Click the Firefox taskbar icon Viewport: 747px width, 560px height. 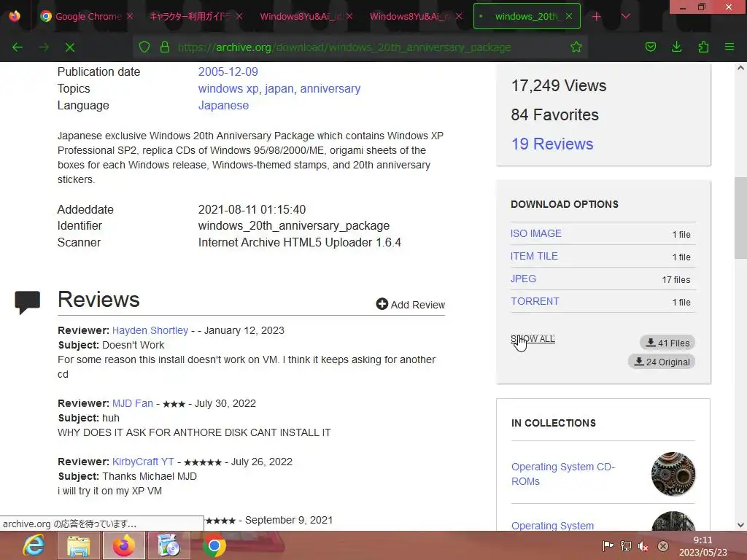[124, 545]
